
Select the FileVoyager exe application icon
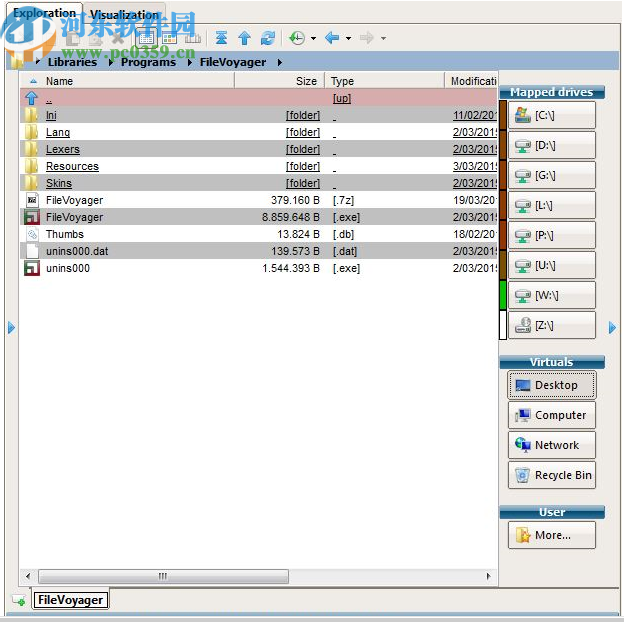click(32, 217)
